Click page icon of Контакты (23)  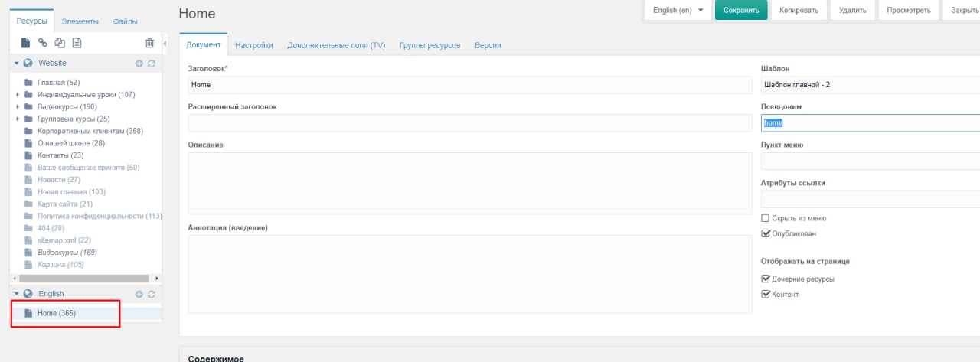point(28,155)
